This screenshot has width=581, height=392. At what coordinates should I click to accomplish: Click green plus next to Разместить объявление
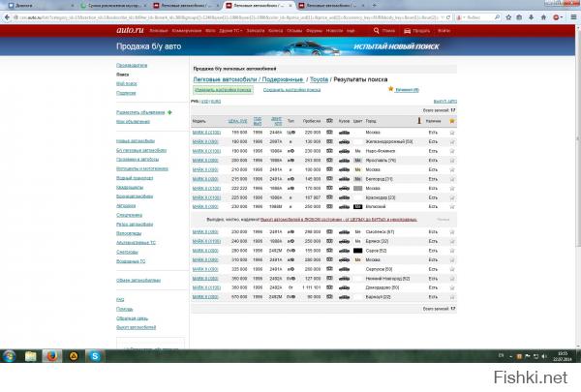pos(169,112)
